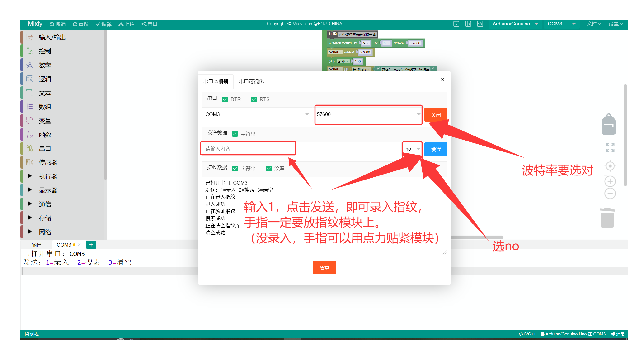This screenshot has height=350, width=644.
Task: Toggle the 滚屏 scroll checkbox
Action: (x=269, y=168)
